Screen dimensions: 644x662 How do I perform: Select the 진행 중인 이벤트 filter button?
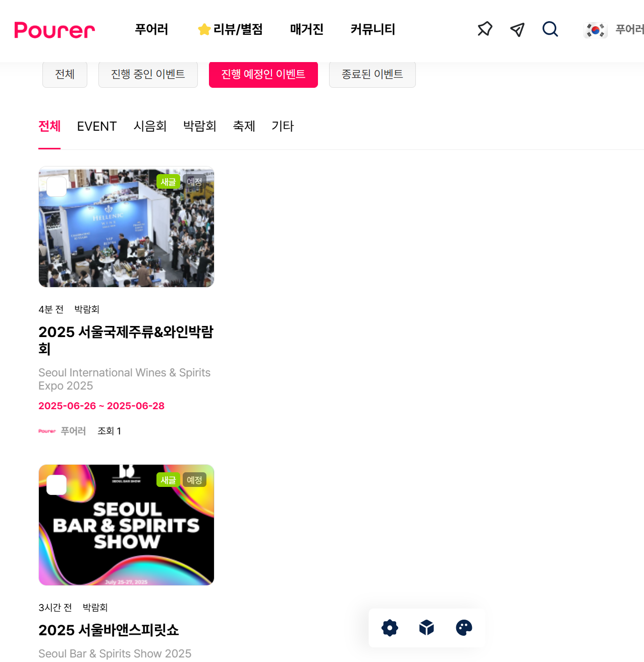click(148, 74)
